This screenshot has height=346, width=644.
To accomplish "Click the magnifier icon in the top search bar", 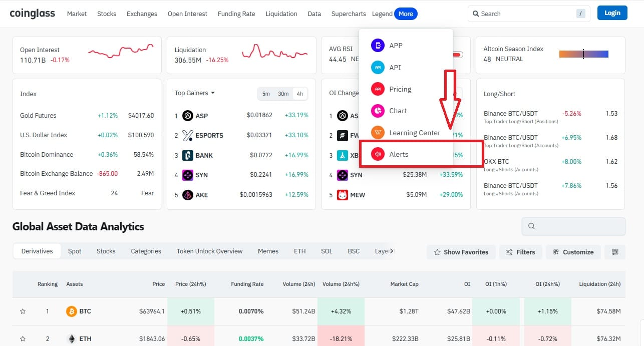I will [x=476, y=14].
